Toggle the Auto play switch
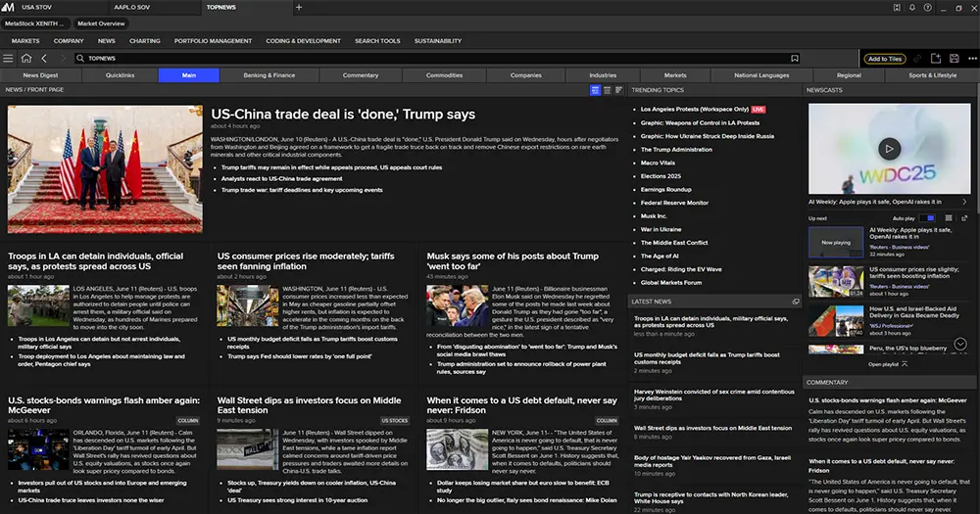Viewport: 980px width, 514px height. (x=930, y=217)
